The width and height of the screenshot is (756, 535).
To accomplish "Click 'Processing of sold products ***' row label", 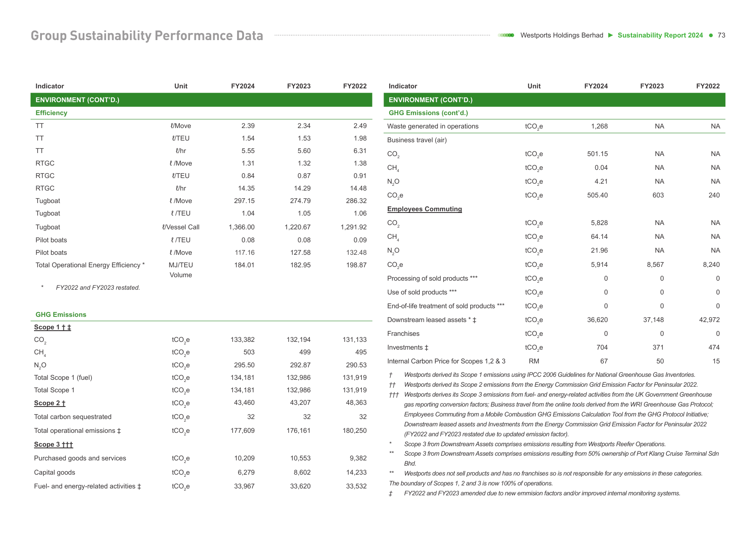I will (x=432, y=278).
